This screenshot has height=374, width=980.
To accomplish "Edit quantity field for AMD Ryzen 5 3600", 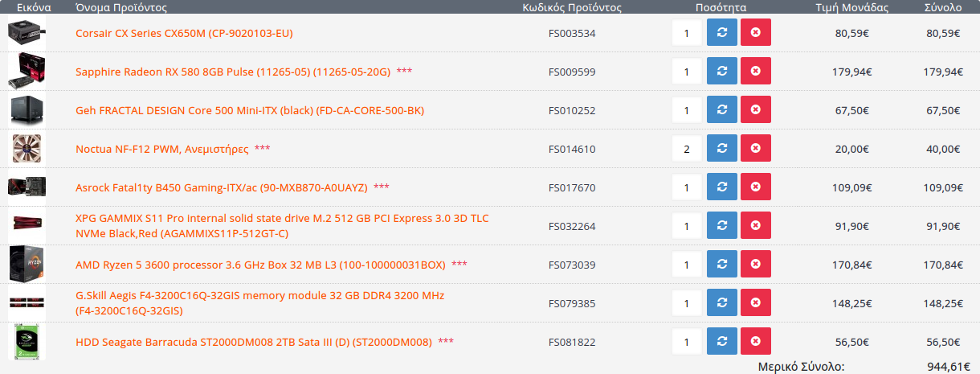I will pos(687,265).
